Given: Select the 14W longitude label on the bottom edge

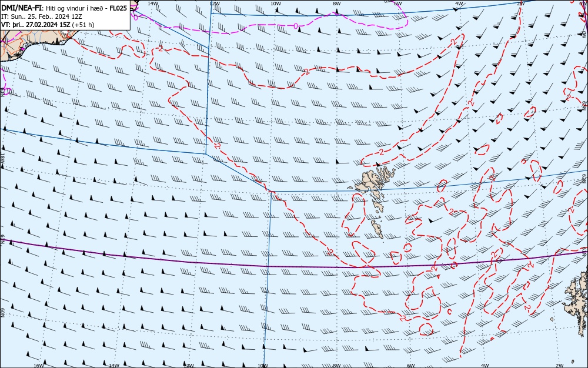Looking at the screenshot, I should (113, 366).
